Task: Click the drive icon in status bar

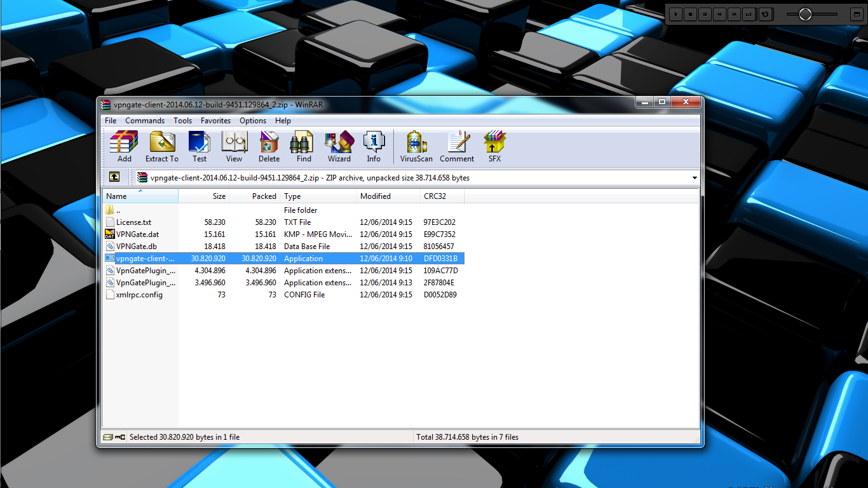Action: pyautogui.click(x=108, y=437)
